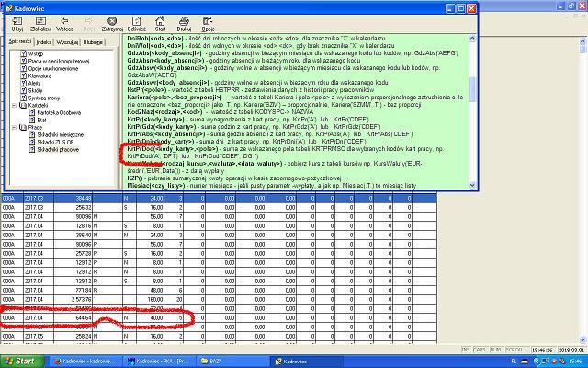This screenshot has width=588, height=368.
Task: Open the Opcje options icon
Action: (x=207, y=23)
